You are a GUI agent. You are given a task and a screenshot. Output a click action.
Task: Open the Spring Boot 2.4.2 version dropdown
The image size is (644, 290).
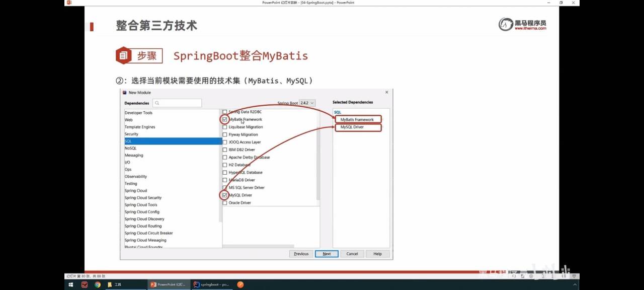click(x=307, y=103)
